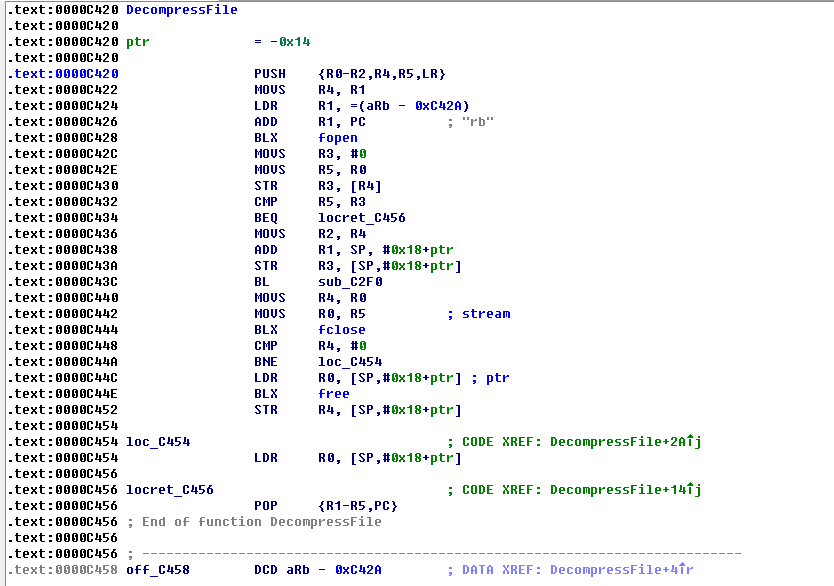The width and height of the screenshot is (834, 586).
Task: Click locret_C456 operand in the BEQ instruction
Action: (x=362, y=217)
